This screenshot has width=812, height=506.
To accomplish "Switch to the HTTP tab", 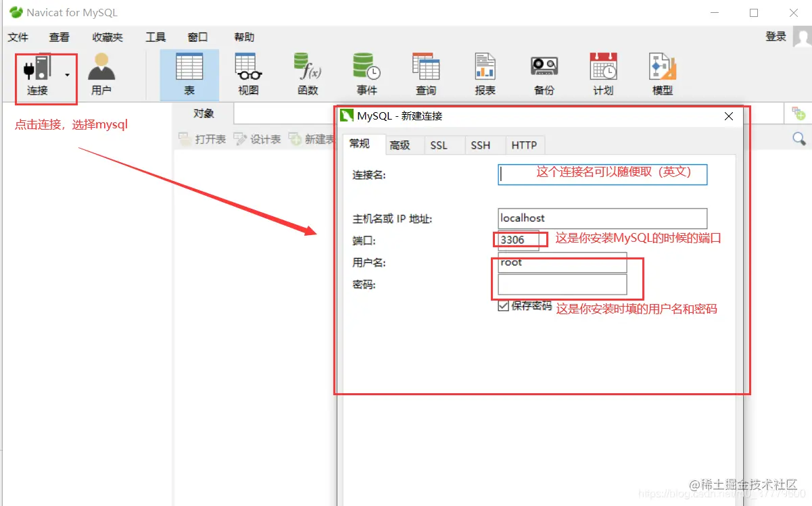I will tap(524, 145).
